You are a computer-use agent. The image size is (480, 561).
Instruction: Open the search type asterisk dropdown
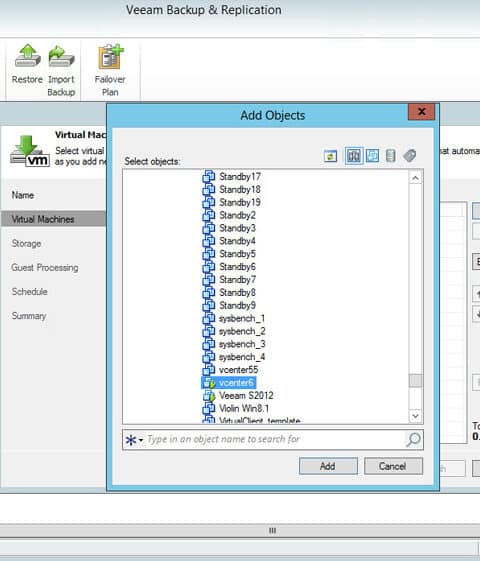pos(134,440)
